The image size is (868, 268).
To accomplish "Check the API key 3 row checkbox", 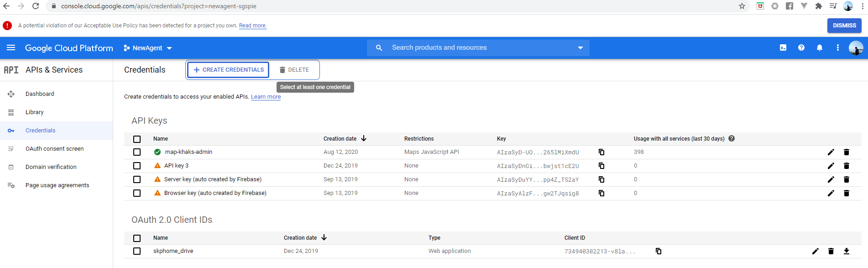I will click(x=137, y=166).
